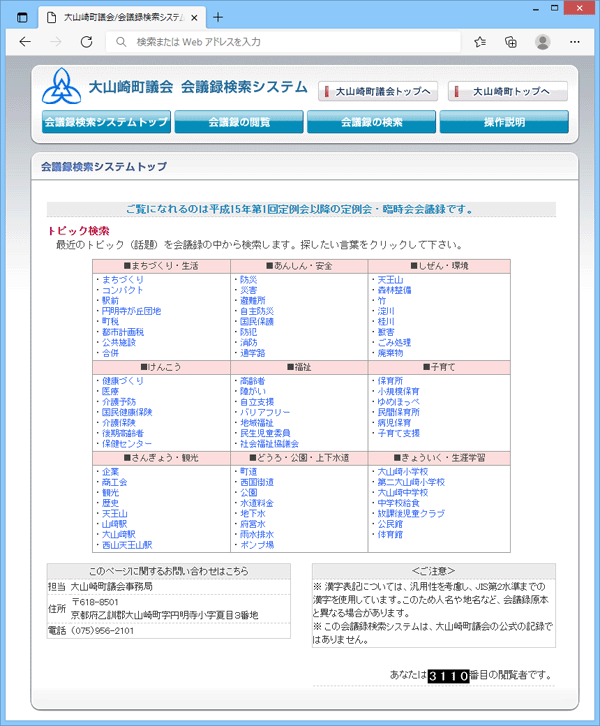Screen dimensions: 600x726
Task: Search topic 商工会
Action: point(114,482)
